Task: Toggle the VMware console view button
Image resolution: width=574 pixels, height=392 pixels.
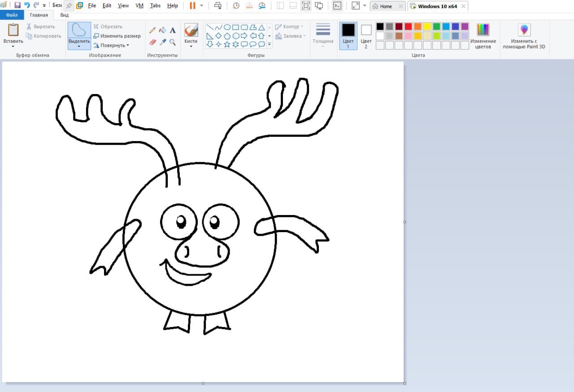Action: tap(337, 6)
